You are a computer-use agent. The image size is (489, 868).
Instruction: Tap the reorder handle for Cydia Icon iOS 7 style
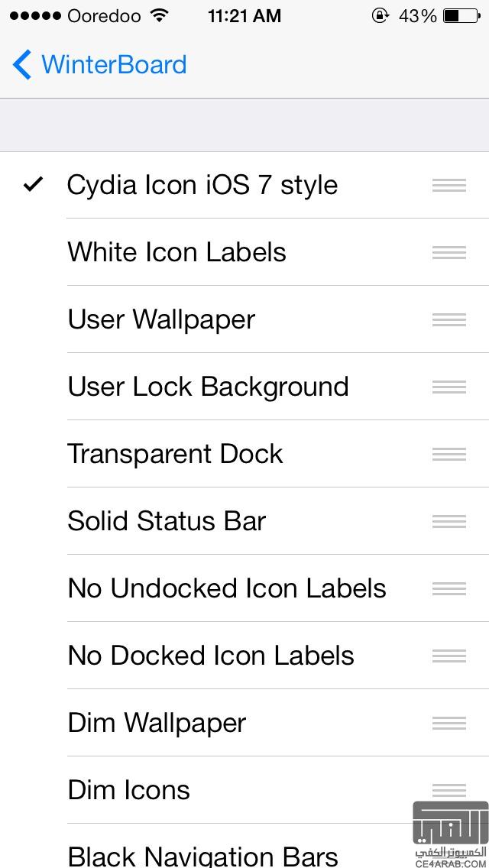(x=449, y=185)
